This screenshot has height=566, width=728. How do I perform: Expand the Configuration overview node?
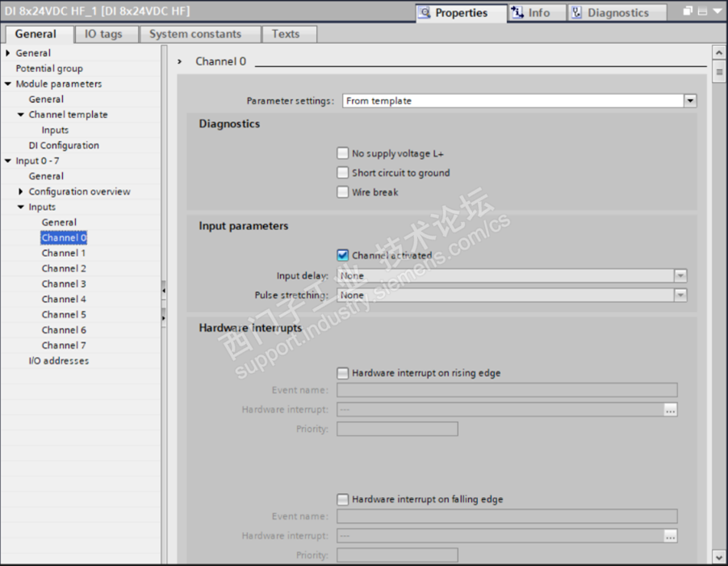pos(20,191)
